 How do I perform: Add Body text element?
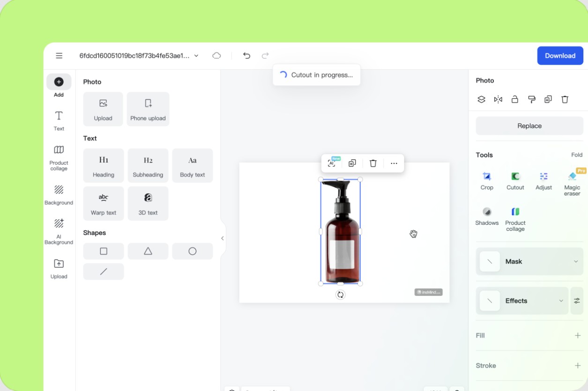(x=193, y=165)
